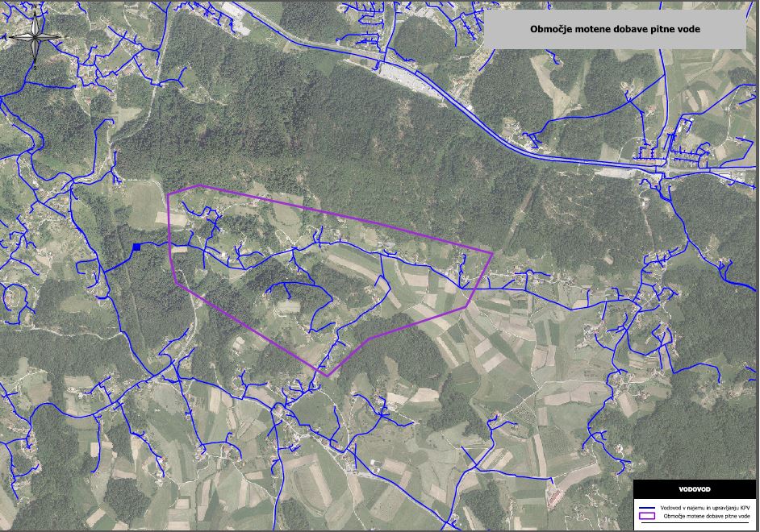Viewport: 760px width, 532px height.
Task: Click the east point of the compass rose
Action: [60, 36]
